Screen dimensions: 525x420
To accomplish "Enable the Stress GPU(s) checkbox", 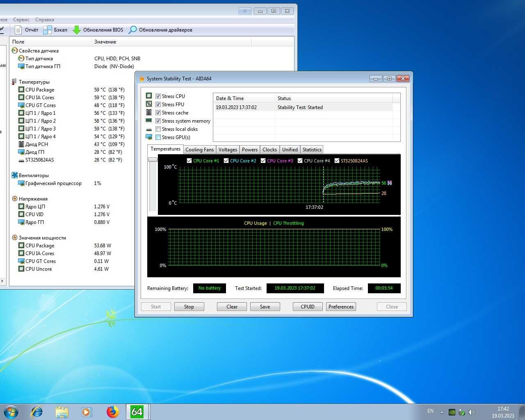I will click(x=158, y=137).
